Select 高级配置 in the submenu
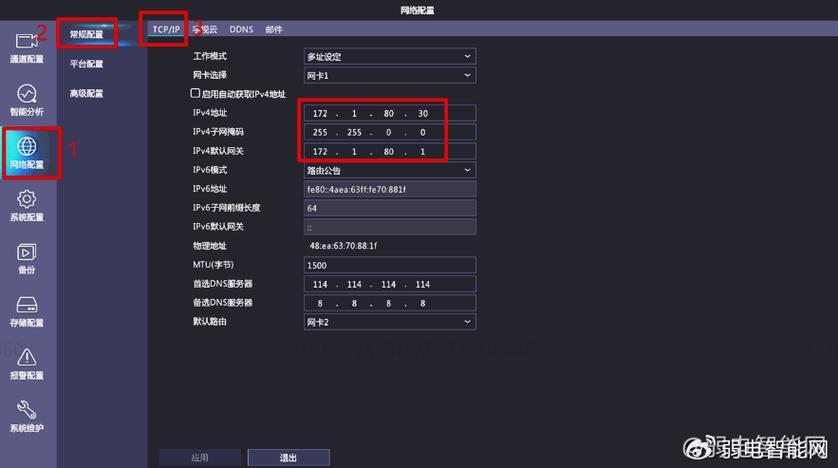 [x=86, y=93]
